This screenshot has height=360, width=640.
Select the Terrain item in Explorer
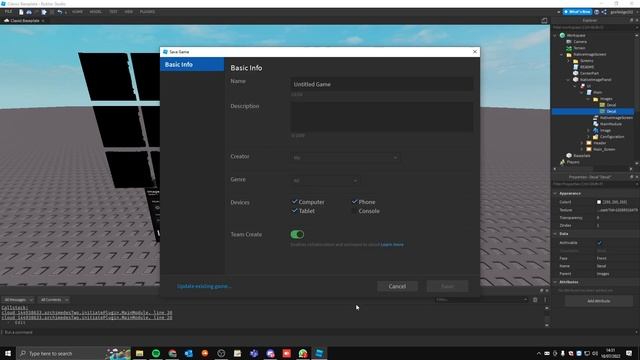click(580, 48)
